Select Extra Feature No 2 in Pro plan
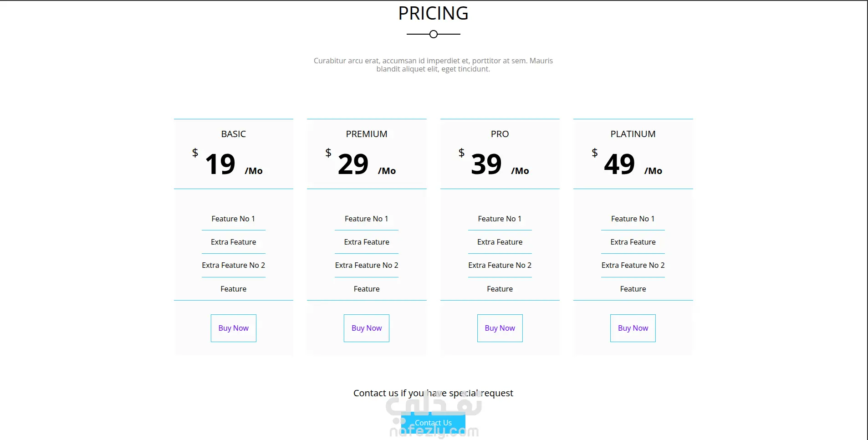 point(500,265)
